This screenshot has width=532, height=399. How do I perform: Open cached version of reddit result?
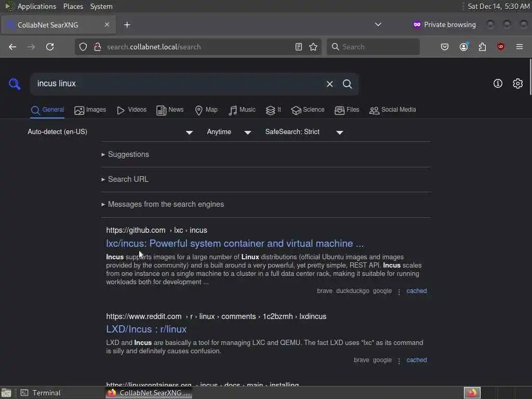coord(417,360)
